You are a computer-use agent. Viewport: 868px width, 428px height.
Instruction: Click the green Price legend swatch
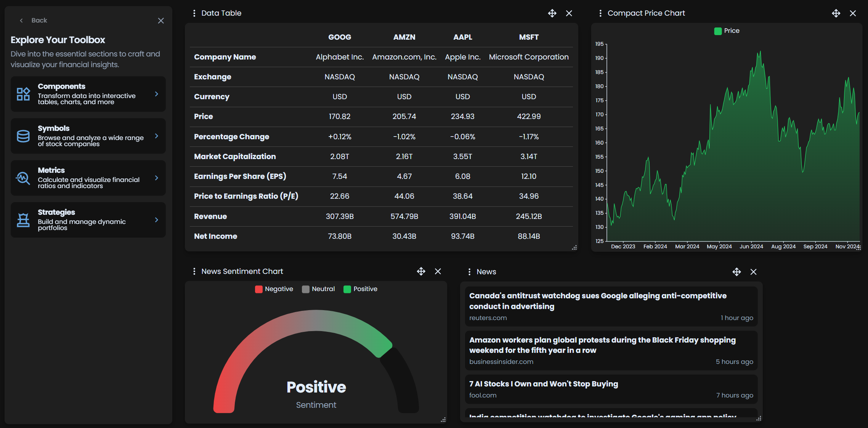point(718,31)
